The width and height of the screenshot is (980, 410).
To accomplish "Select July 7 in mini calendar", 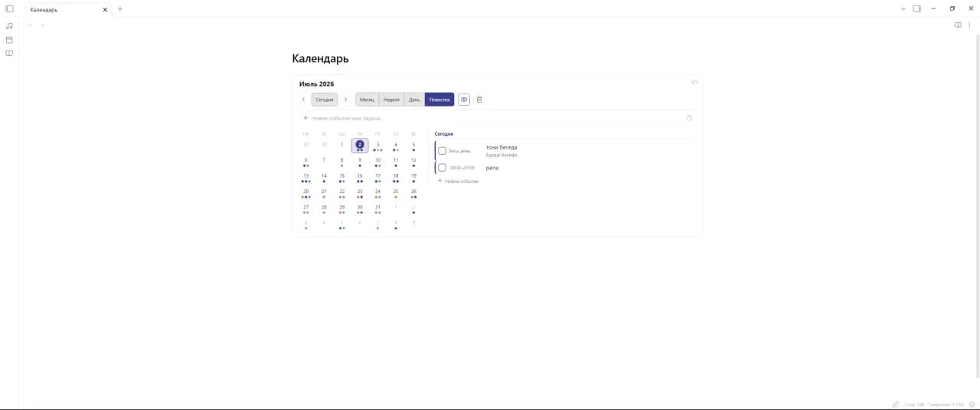I will point(324,161).
